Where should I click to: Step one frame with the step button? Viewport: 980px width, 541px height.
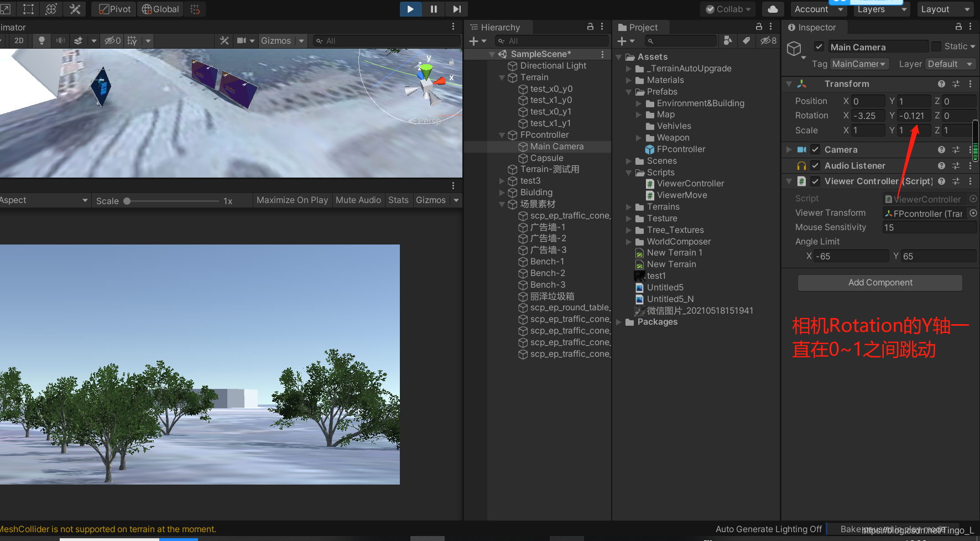[457, 9]
